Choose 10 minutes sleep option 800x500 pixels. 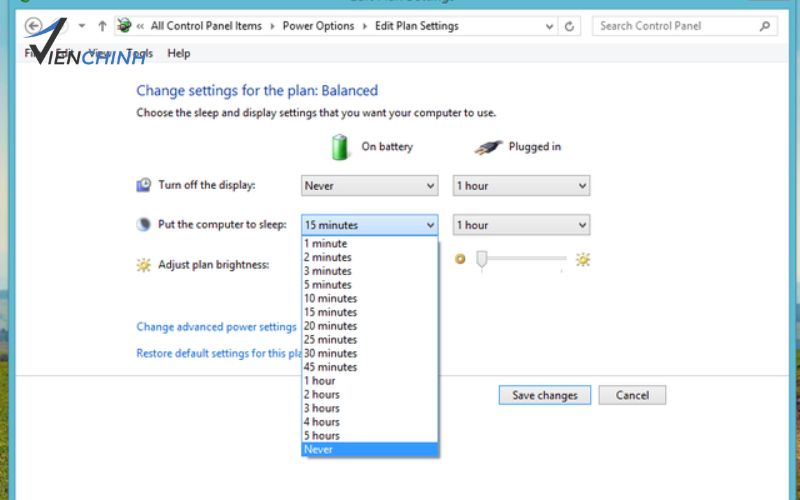coord(369,298)
